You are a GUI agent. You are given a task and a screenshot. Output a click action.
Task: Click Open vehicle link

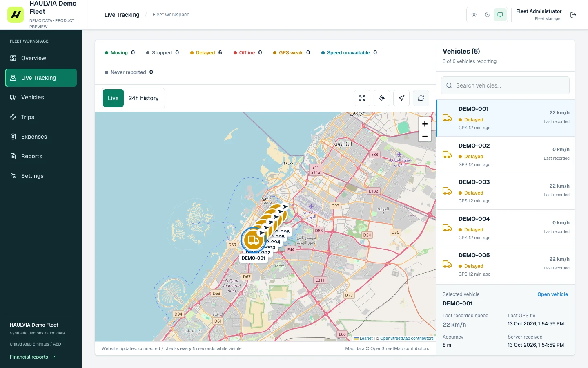tap(552, 294)
